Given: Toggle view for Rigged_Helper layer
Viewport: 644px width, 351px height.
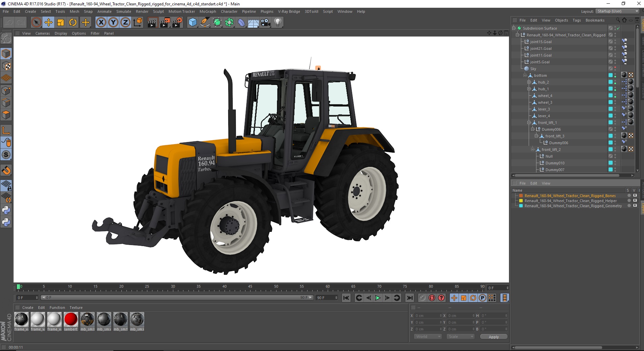Looking at the screenshot, I should tap(635, 201).
